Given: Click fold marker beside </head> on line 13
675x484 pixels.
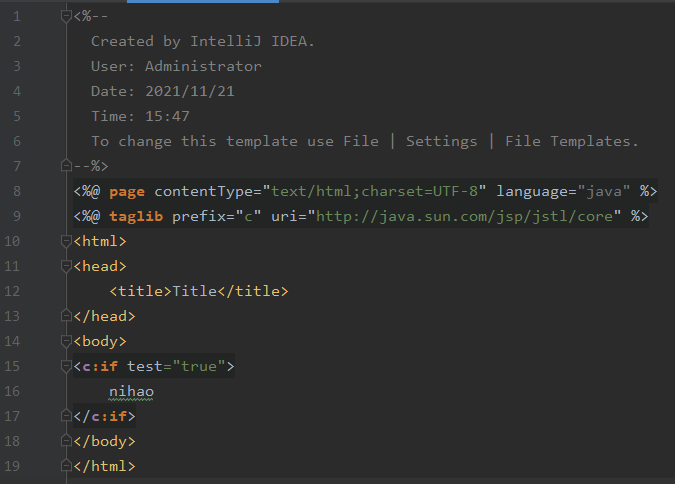Looking at the screenshot, I should click(66, 316).
